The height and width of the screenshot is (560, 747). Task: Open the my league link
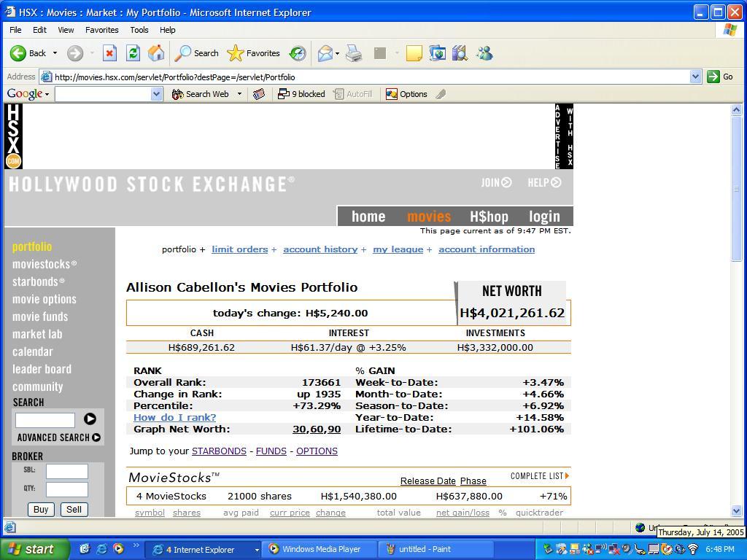coord(398,249)
